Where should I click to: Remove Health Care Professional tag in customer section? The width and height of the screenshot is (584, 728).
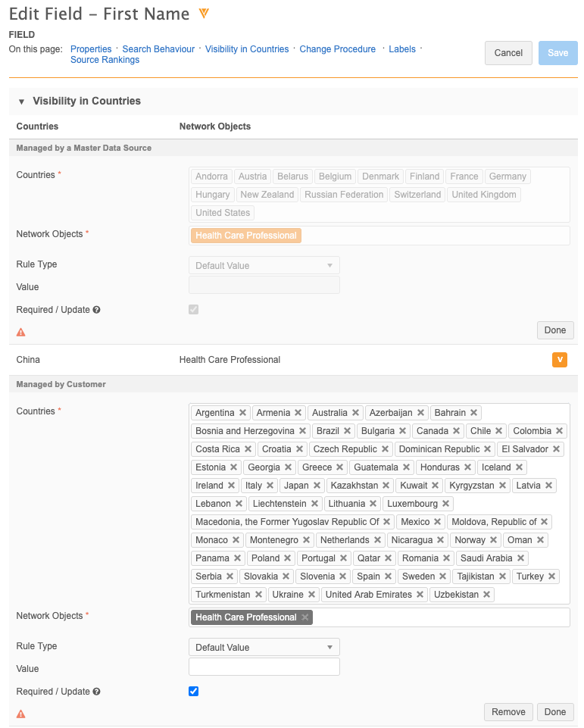point(304,617)
